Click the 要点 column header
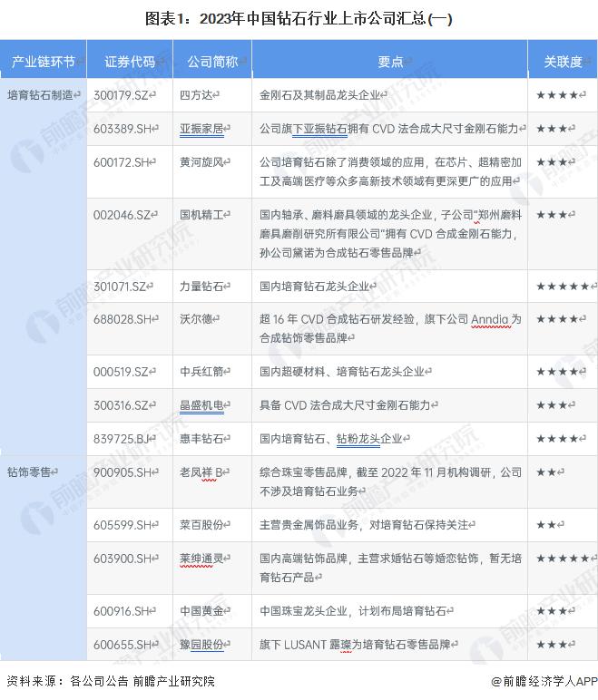 (x=390, y=61)
